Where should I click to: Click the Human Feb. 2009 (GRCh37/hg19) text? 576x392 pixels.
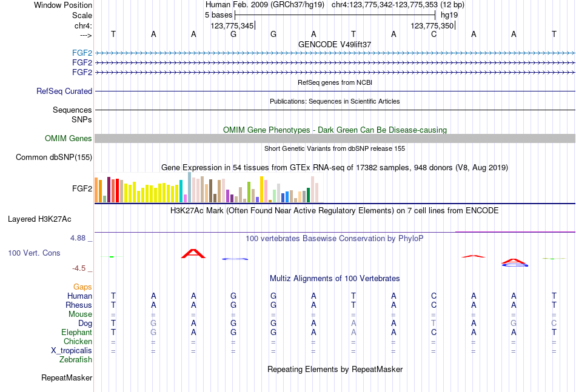(x=265, y=5)
